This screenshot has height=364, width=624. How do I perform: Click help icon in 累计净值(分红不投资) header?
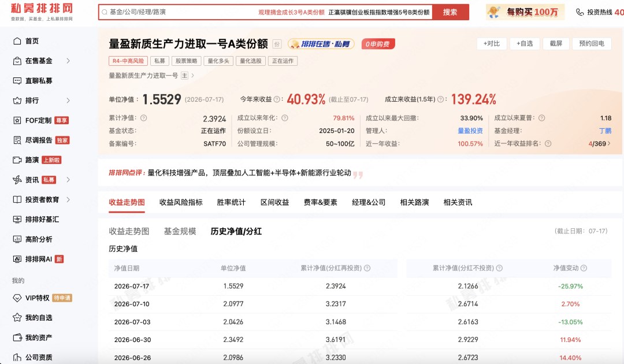click(499, 268)
